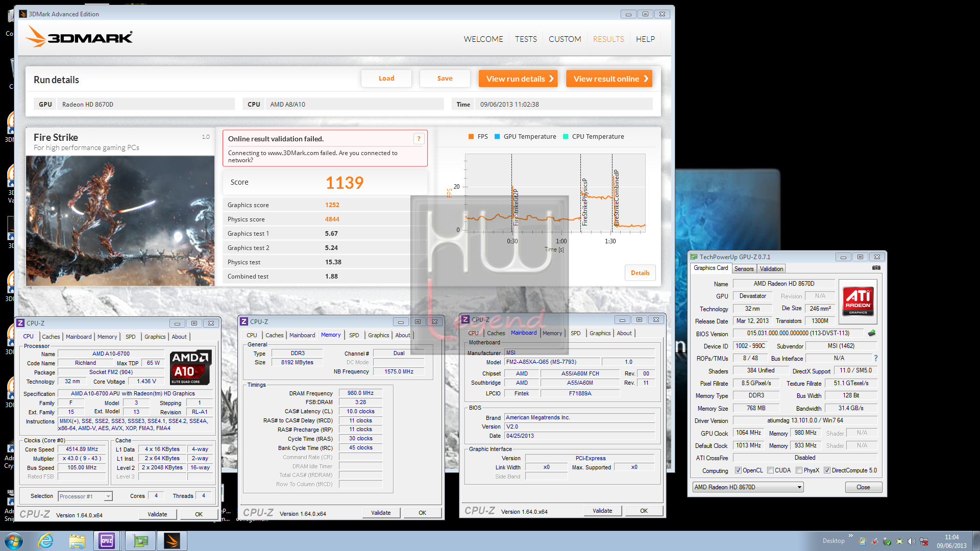Image resolution: width=980 pixels, height=551 pixels.
Task: Open the SPD tab in the CPU-Z Memory window
Action: pos(354,335)
